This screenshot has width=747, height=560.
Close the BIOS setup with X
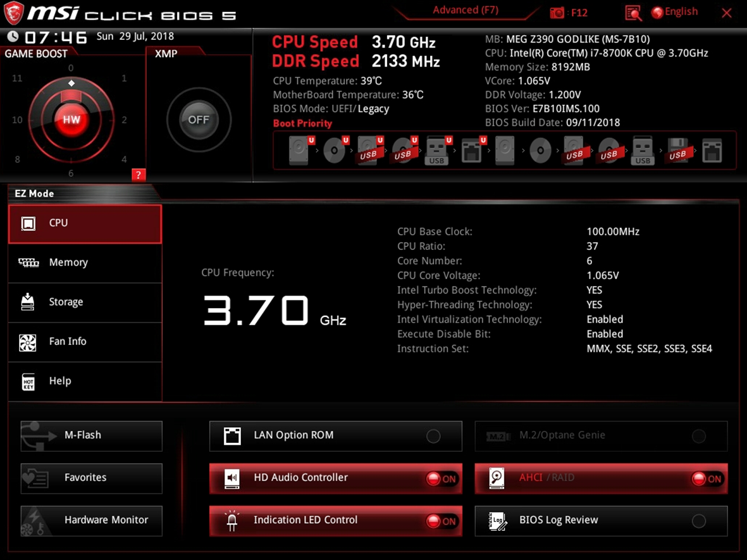pyautogui.click(x=727, y=13)
